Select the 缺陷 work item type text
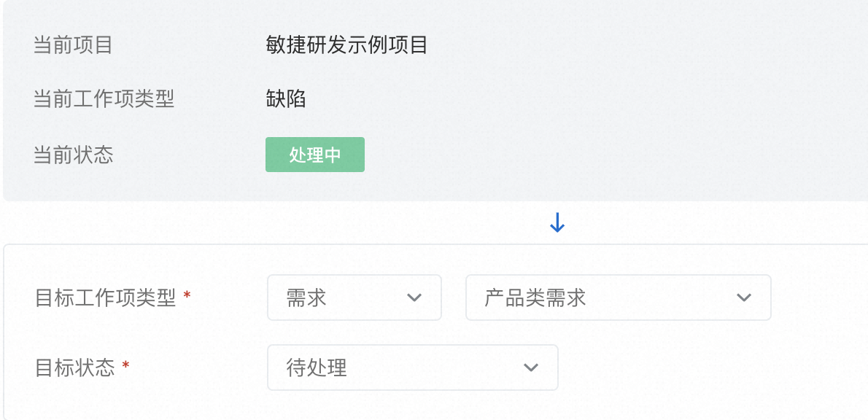The width and height of the screenshot is (868, 420). 286,99
